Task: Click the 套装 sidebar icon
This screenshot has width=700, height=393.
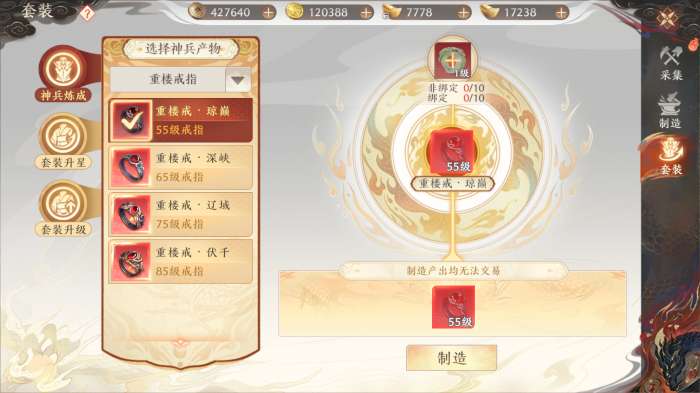Action: pyautogui.click(x=671, y=157)
